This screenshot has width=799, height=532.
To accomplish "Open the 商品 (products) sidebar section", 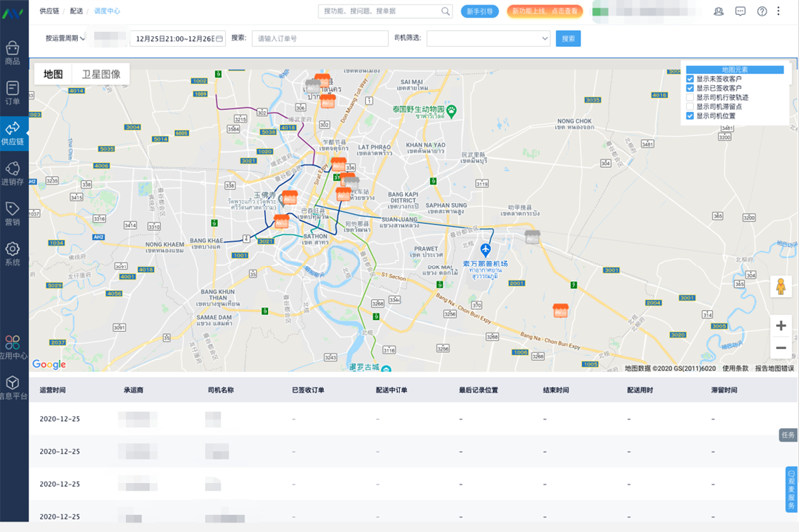I will pos(13,53).
